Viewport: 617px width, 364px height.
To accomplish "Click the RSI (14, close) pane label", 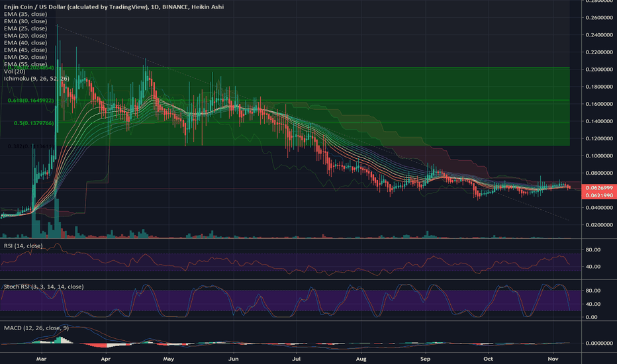I will point(23,246).
